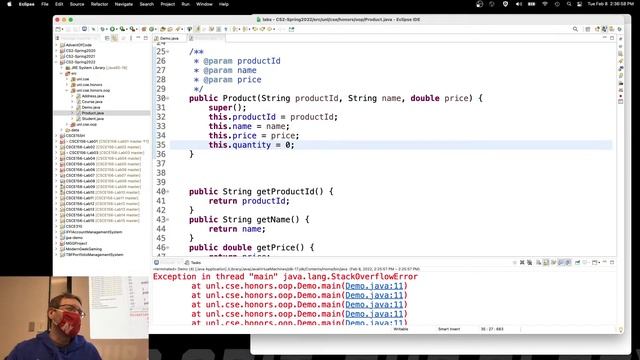Viewport: 640px width, 360px height.
Task: Click the date and time in menu bar
Action: click(611, 4)
